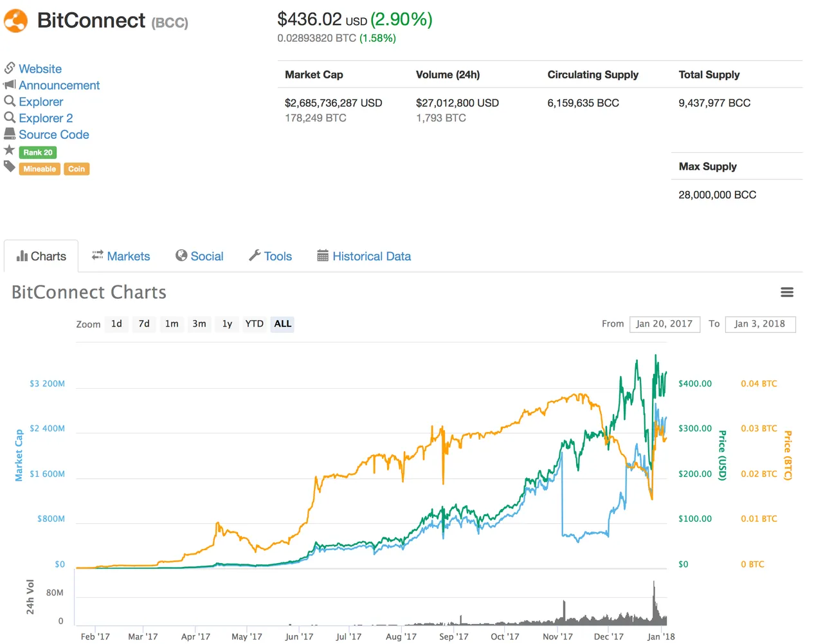823x644 pixels.
Task: Click the magnifier icon beside Explorer
Action: point(10,101)
